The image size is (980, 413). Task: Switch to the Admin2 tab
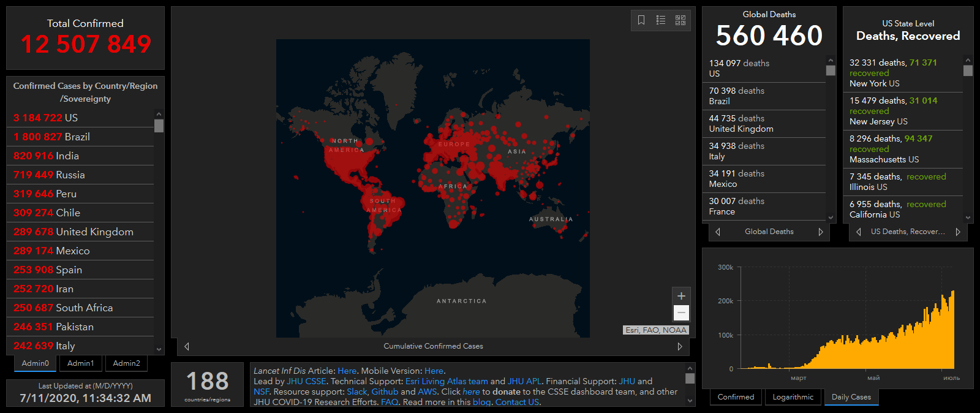click(126, 363)
